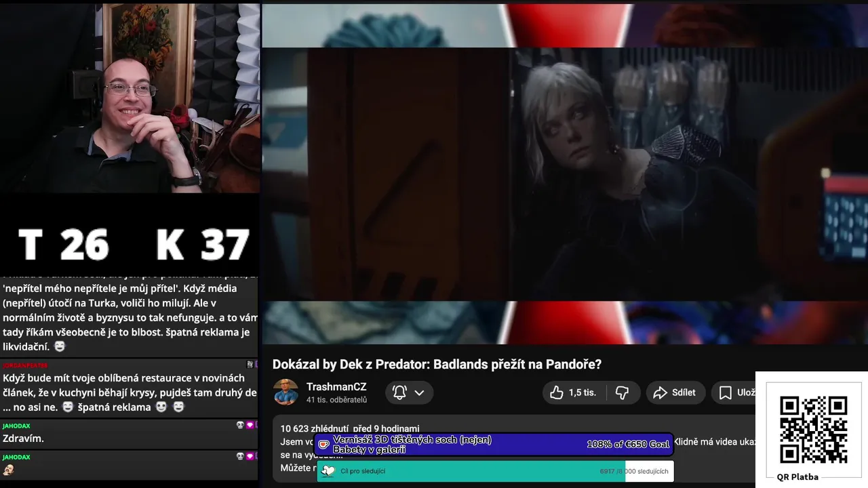Image resolution: width=868 pixels, height=488 pixels.
Task: Click the webcam overlay of the streamer
Action: coord(130,98)
